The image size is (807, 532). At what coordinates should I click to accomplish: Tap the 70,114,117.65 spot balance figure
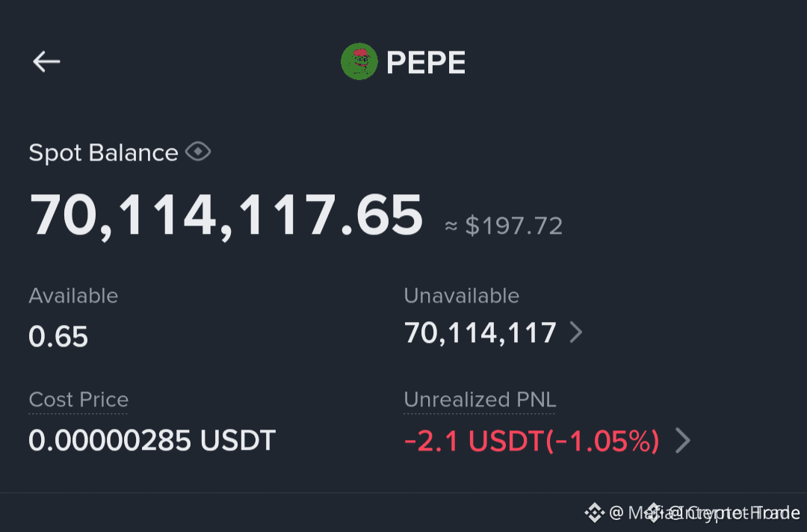pyautogui.click(x=226, y=215)
